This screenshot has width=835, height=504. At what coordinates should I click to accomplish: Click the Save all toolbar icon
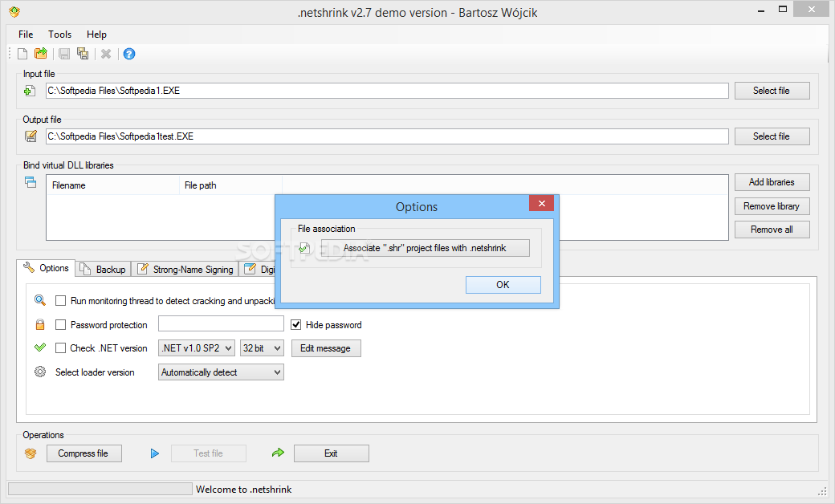coord(83,54)
